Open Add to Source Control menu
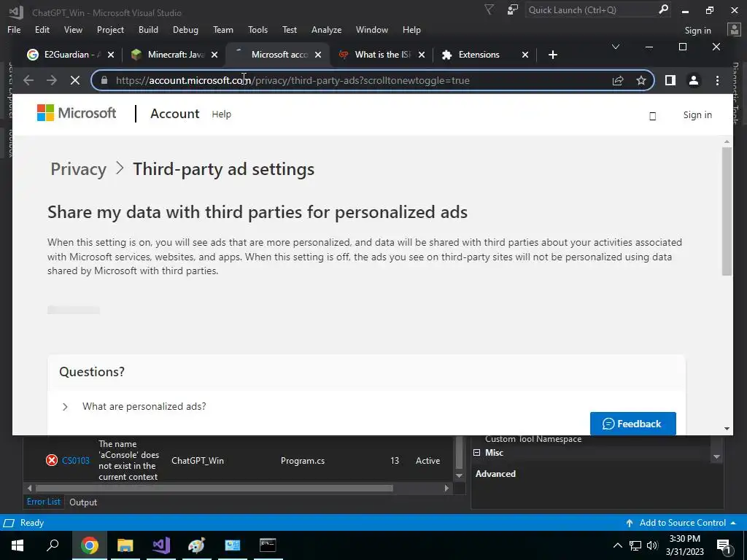This screenshot has height=560, width=747. pos(681,522)
